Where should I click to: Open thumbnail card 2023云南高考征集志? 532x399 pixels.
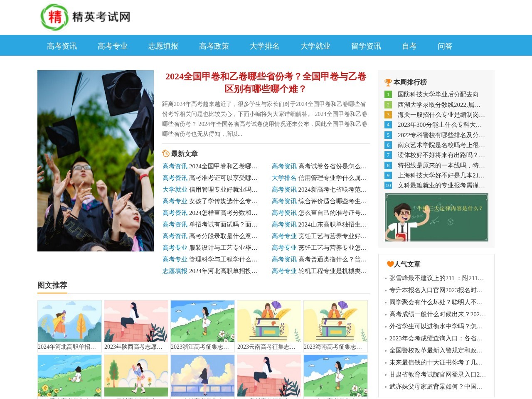point(269,326)
